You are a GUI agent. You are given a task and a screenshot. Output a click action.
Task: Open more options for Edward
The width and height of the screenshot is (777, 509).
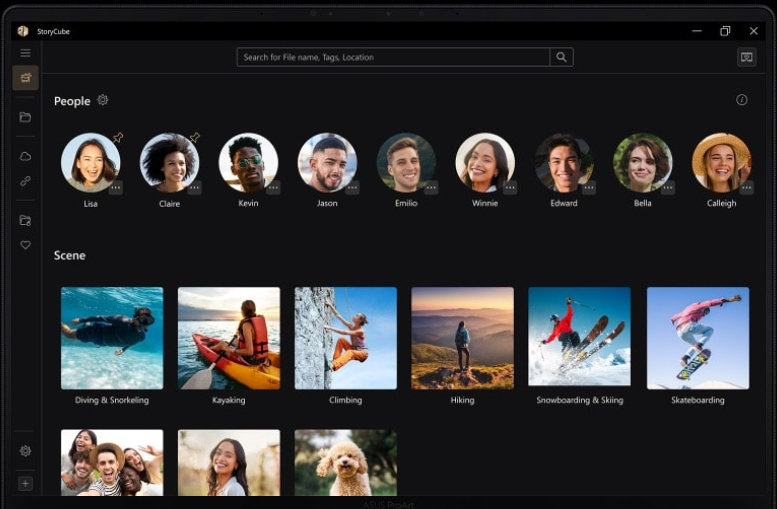point(589,188)
